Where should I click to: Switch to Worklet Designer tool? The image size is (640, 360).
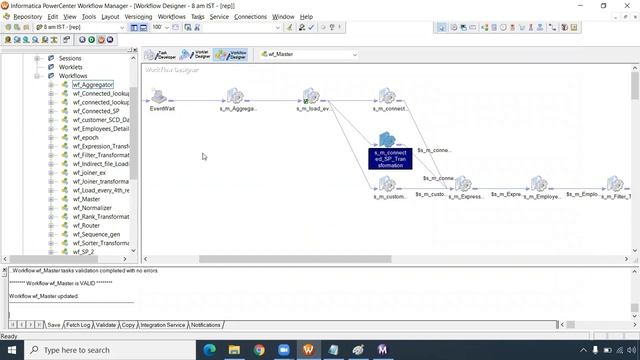(x=195, y=55)
